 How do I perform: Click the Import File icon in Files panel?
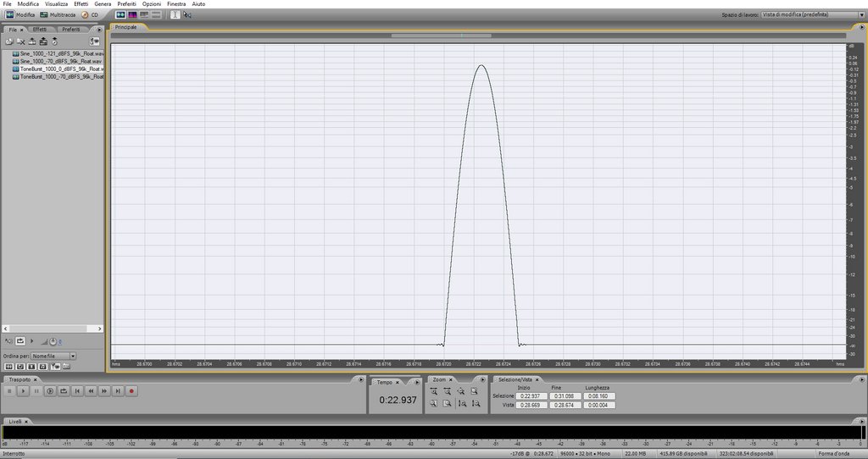tap(8, 41)
